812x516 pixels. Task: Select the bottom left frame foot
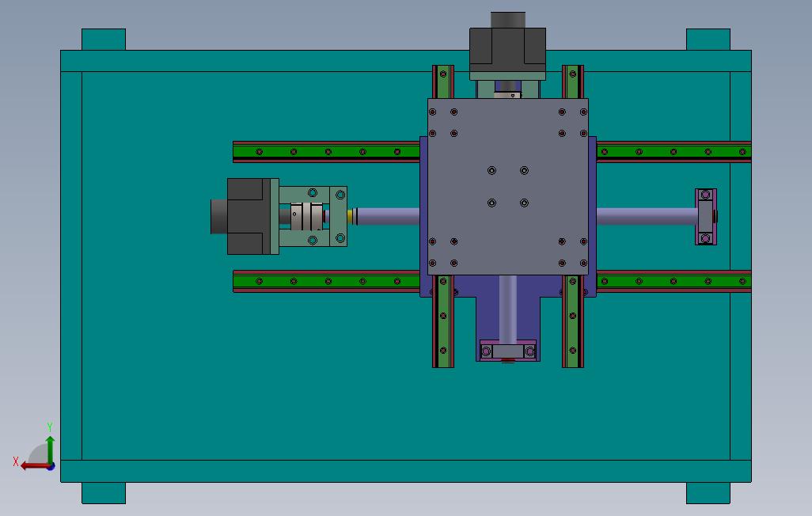pyautogui.click(x=104, y=493)
